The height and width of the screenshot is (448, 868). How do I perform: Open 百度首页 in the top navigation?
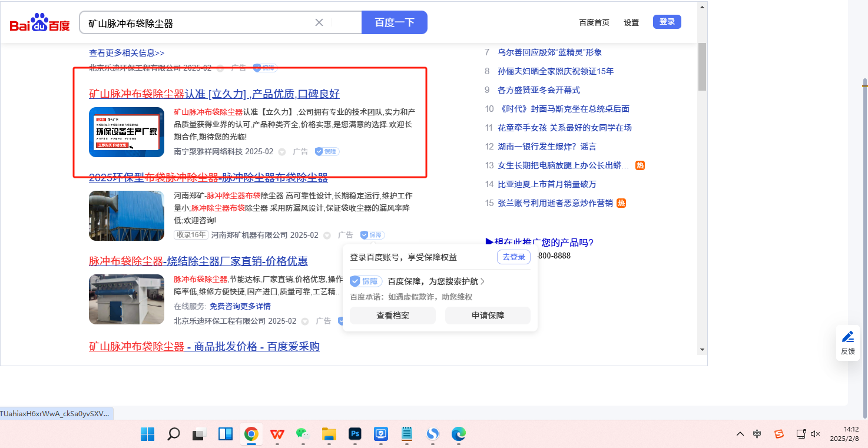click(x=594, y=22)
